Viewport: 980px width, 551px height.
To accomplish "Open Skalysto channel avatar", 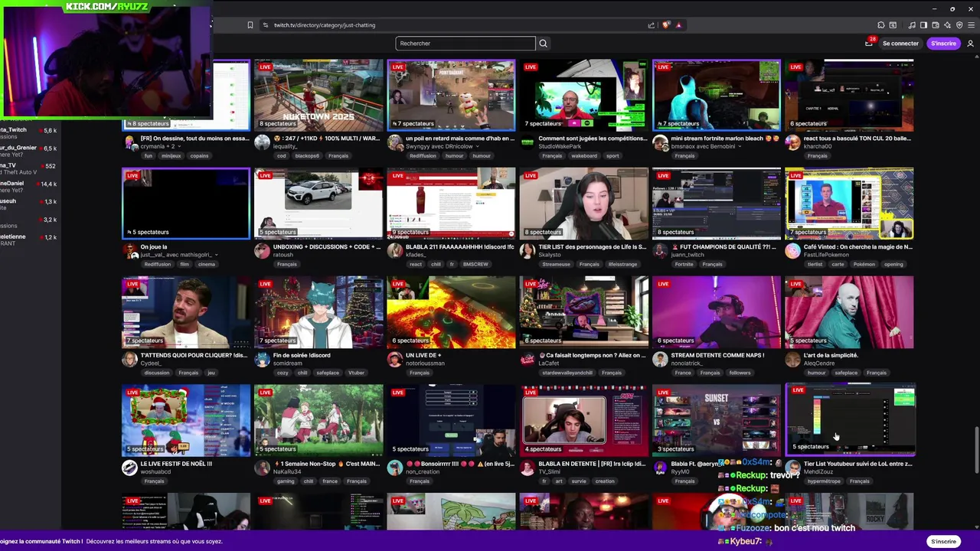I will 528,250.
